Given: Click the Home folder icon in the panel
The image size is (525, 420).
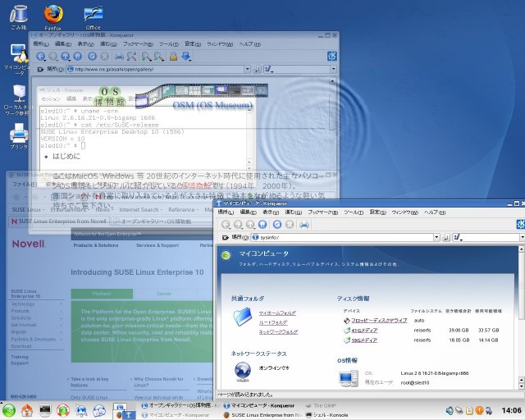Looking at the screenshot, I should point(27,410).
